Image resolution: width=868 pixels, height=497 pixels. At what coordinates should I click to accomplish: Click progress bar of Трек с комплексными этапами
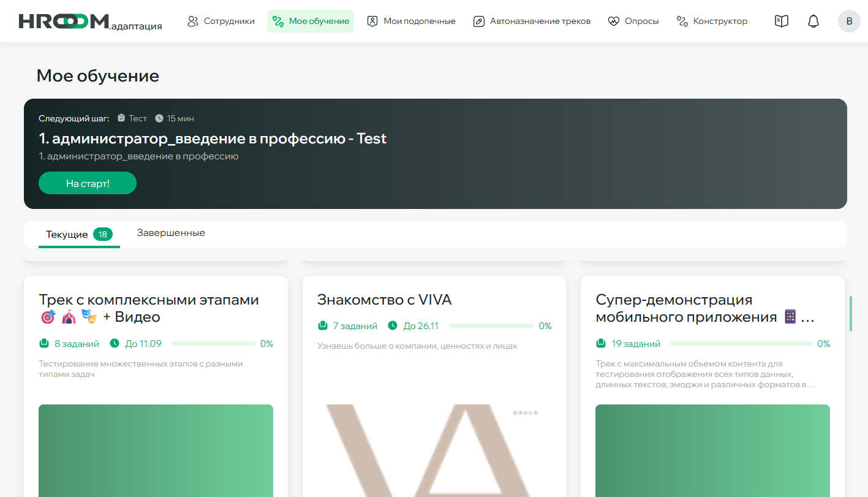[213, 344]
